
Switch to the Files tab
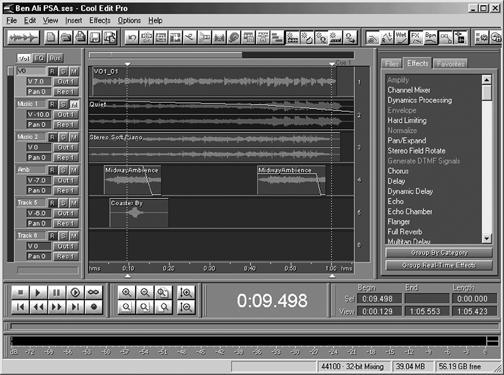point(392,64)
